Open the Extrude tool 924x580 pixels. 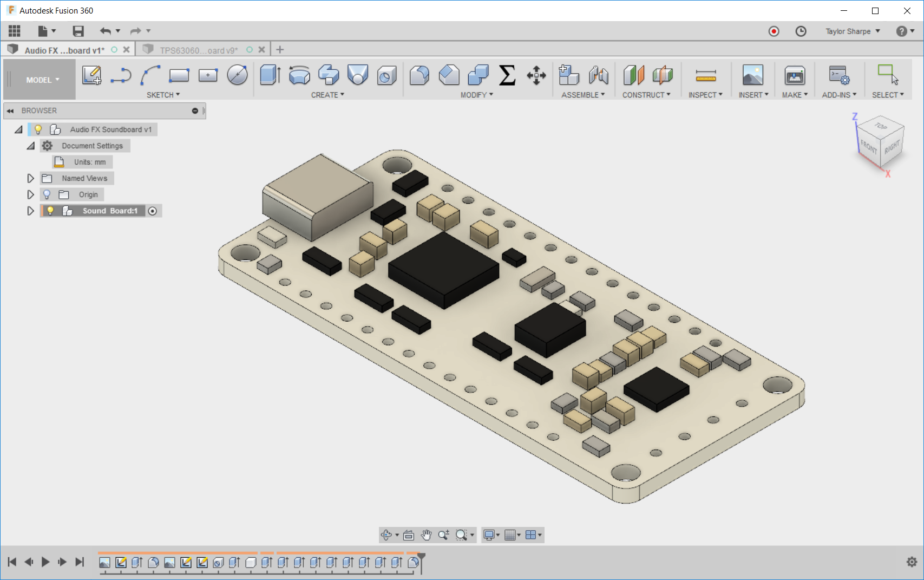pos(270,76)
